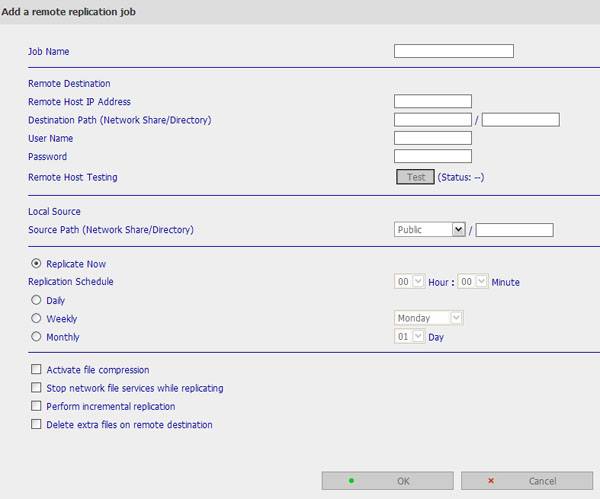Check Stop network file services while replicating

36,388
